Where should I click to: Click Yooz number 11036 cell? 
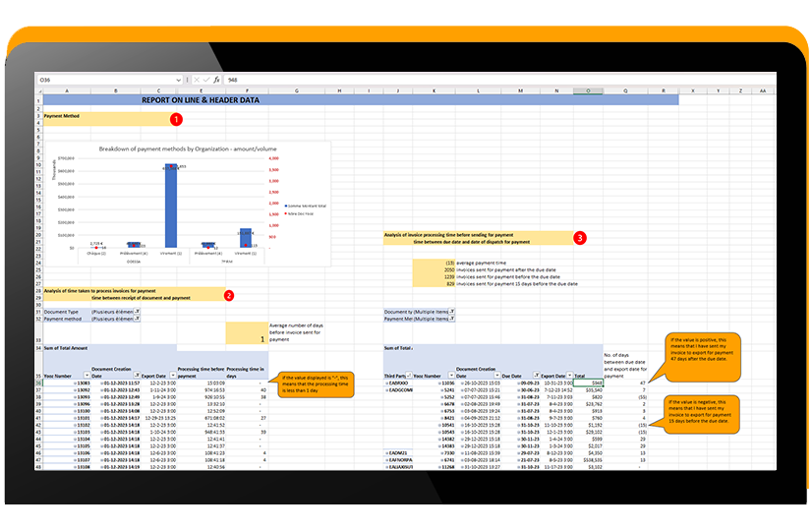tap(434, 384)
